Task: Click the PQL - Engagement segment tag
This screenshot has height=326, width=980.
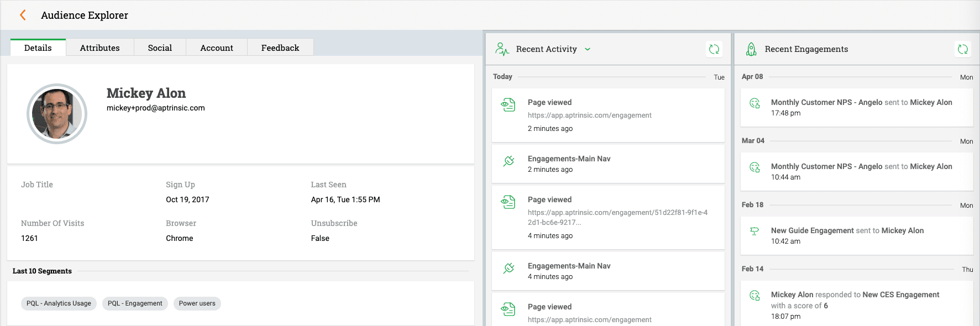Action: pos(135,303)
